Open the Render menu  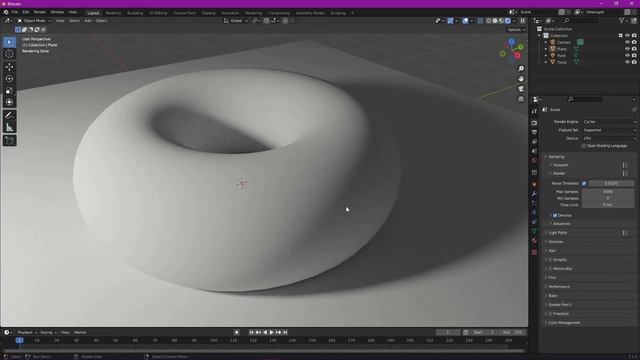click(40, 12)
